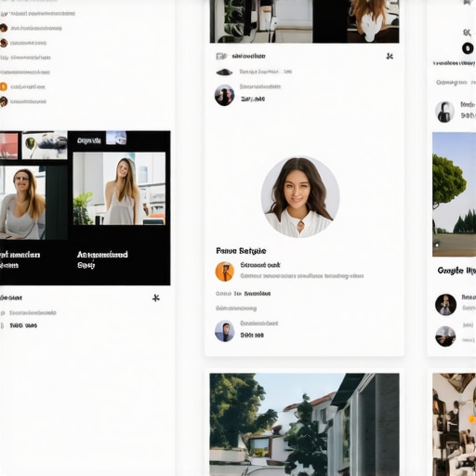Click the small icon above the black circle, right column
476x476 pixels.
467,33
